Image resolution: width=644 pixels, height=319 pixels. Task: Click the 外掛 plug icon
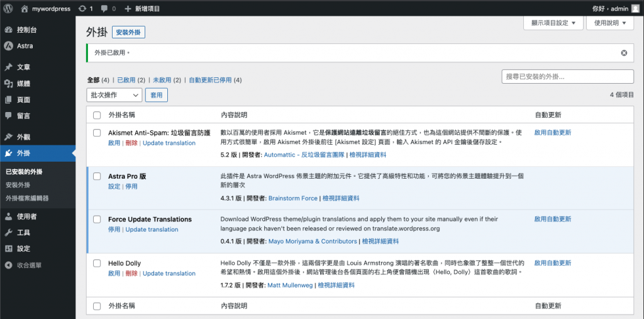[8, 154]
